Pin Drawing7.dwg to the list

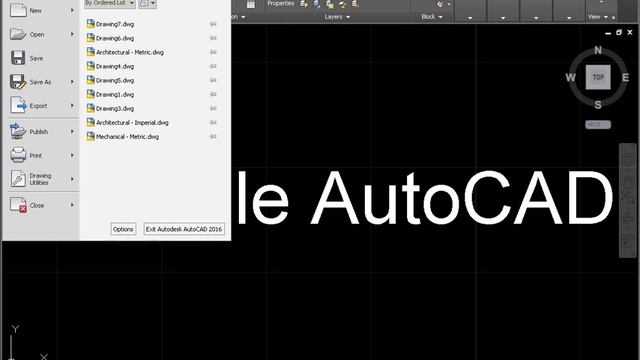click(x=213, y=24)
